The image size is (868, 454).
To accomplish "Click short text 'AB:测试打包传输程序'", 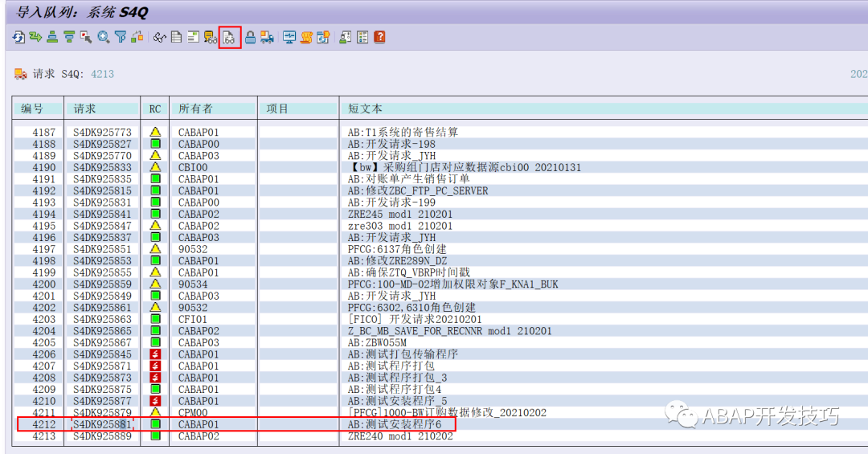I will (x=403, y=354).
